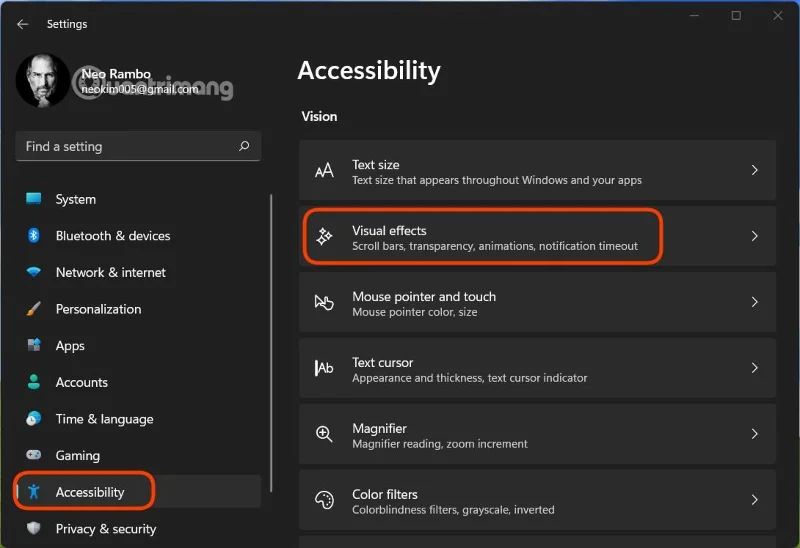Open Privacy & security settings
The image size is (800, 548).
(x=138, y=529)
